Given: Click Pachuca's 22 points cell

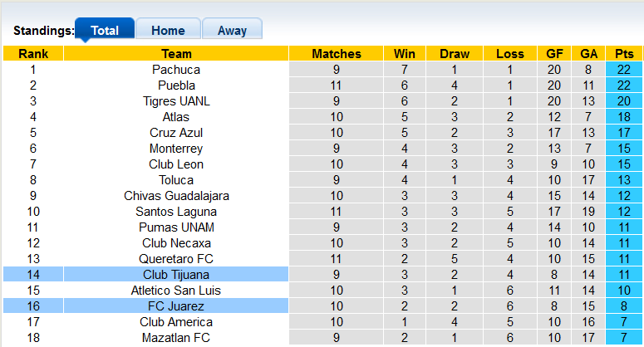Looking at the screenshot, I should click(624, 70).
